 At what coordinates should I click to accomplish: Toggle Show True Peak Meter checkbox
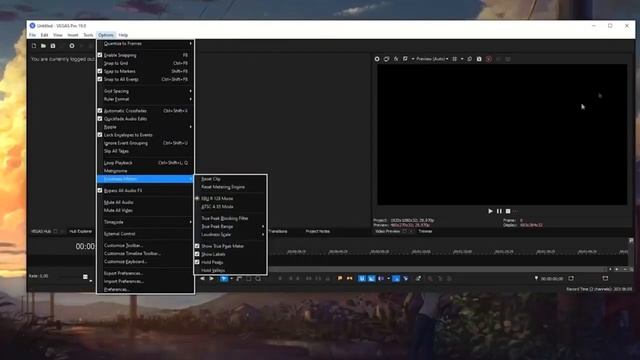point(197,246)
